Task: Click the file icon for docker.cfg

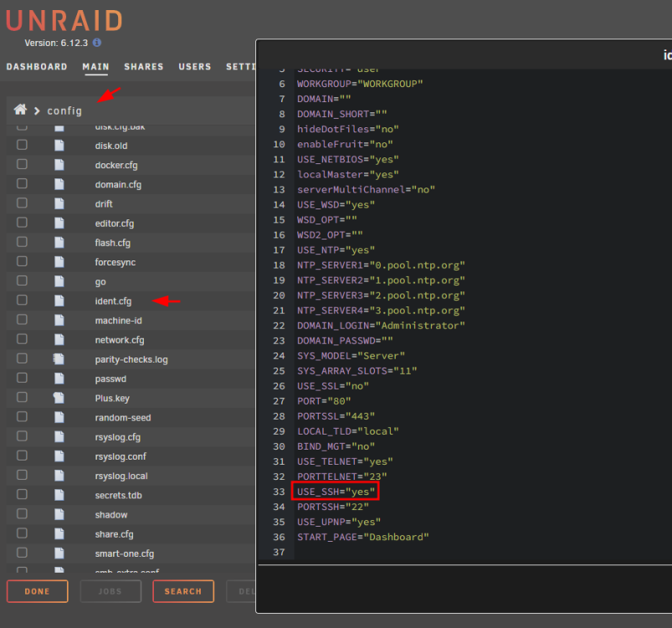Action: point(59,165)
